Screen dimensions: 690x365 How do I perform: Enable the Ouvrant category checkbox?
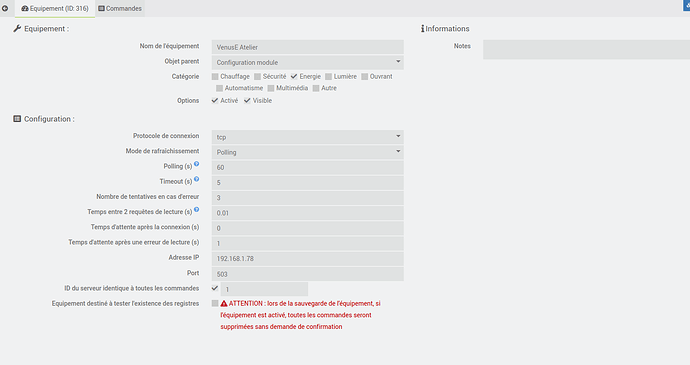coord(364,77)
